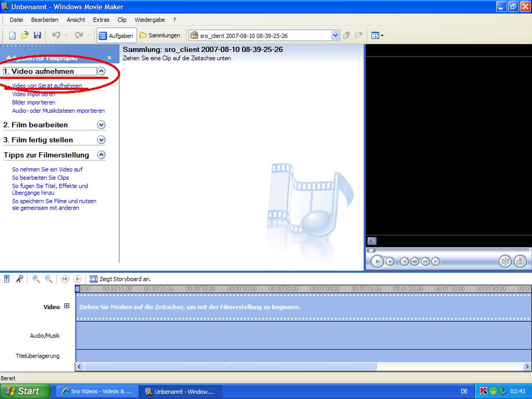The height and width of the screenshot is (399, 532).
Task: Open the collection dropdown showing sro_client
Action: pos(335,35)
